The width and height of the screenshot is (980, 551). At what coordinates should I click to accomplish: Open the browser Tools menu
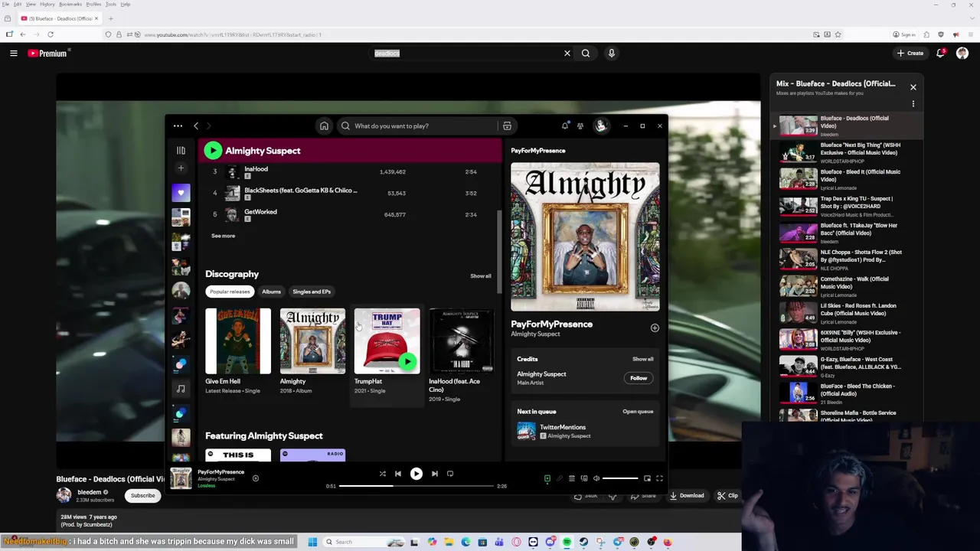point(110,5)
